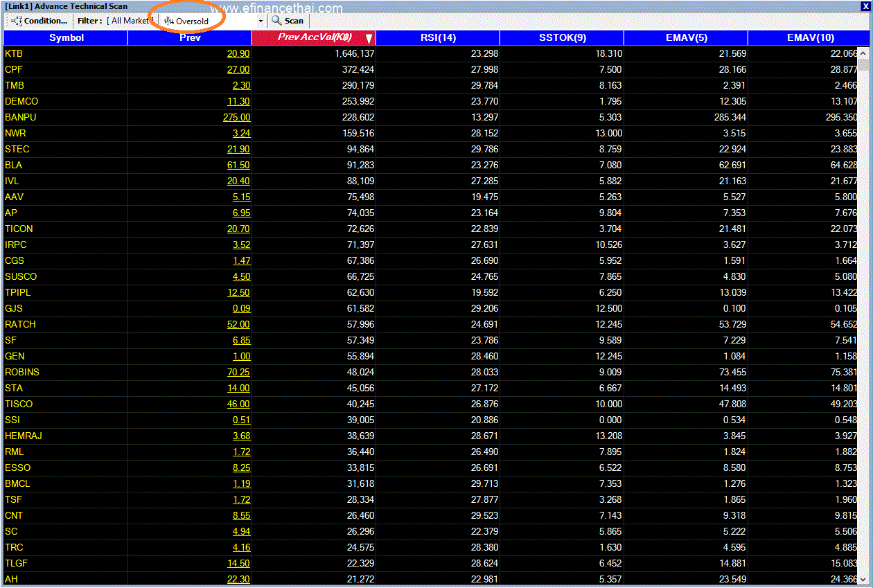Viewport: 873px width, 588px height.
Task: Sort by the Symbol column header
Action: point(66,38)
